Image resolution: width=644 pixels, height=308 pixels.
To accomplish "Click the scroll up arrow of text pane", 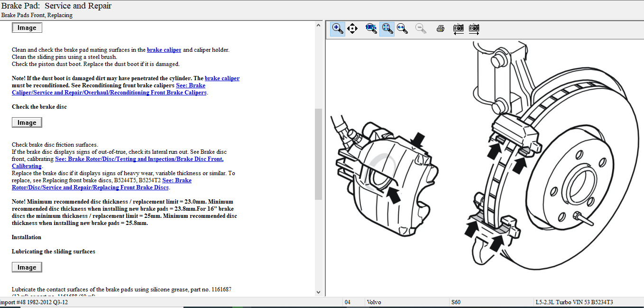I will click(318, 26).
